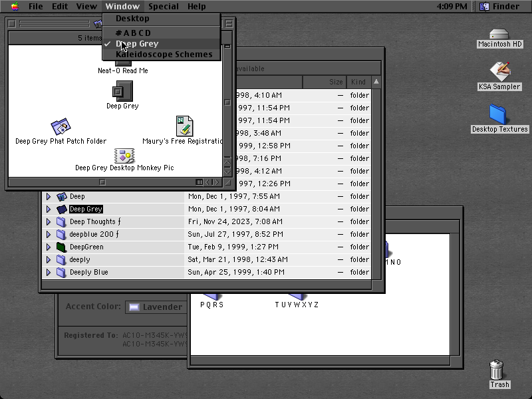Select the Desktop Textures folder icon

click(x=498, y=114)
